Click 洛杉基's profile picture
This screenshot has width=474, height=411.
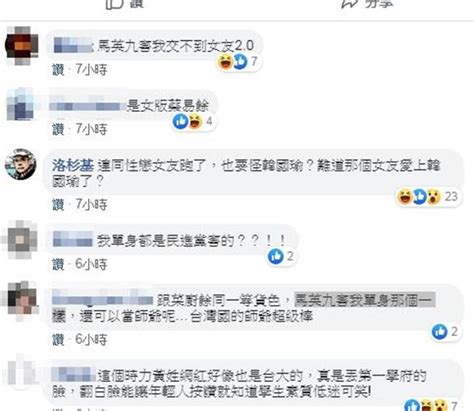pyautogui.click(x=21, y=164)
